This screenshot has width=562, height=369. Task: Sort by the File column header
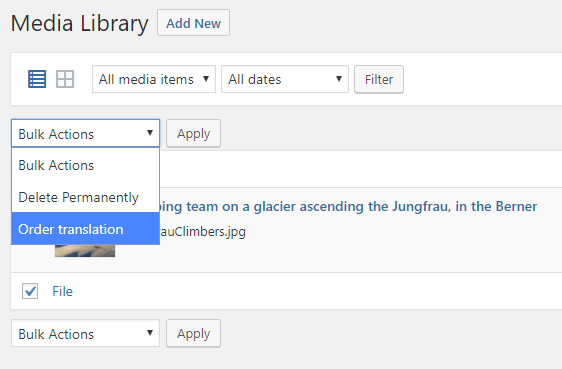click(62, 291)
